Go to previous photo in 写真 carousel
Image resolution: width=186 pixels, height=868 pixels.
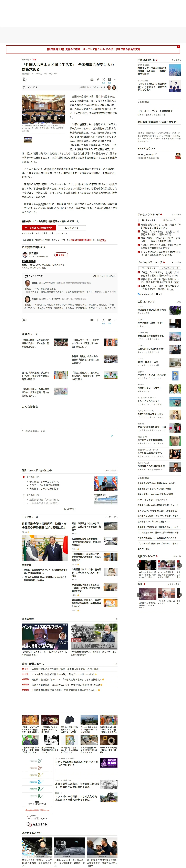pos(139,595)
